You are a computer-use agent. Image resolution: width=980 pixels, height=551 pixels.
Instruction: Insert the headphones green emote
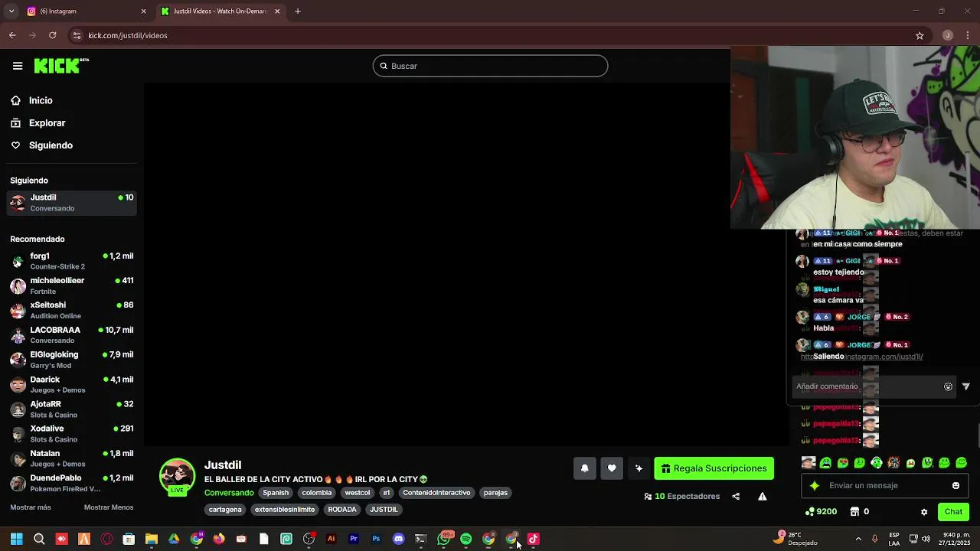tap(877, 463)
